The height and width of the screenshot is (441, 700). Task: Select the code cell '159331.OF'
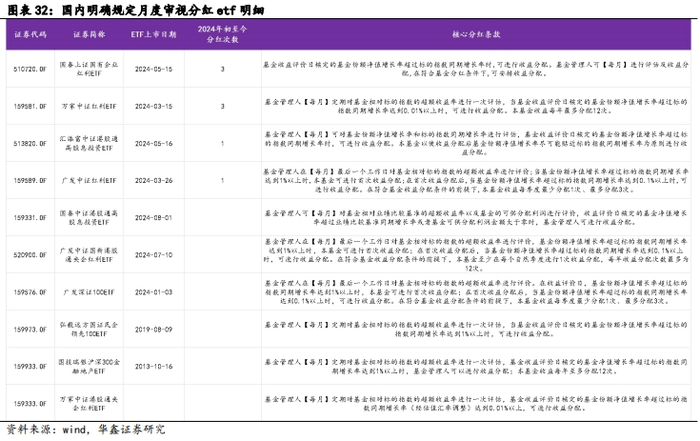30,217
